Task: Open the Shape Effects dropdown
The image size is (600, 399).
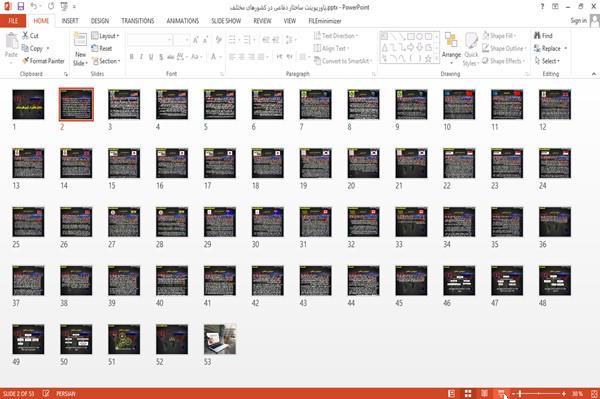Action: point(503,61)
